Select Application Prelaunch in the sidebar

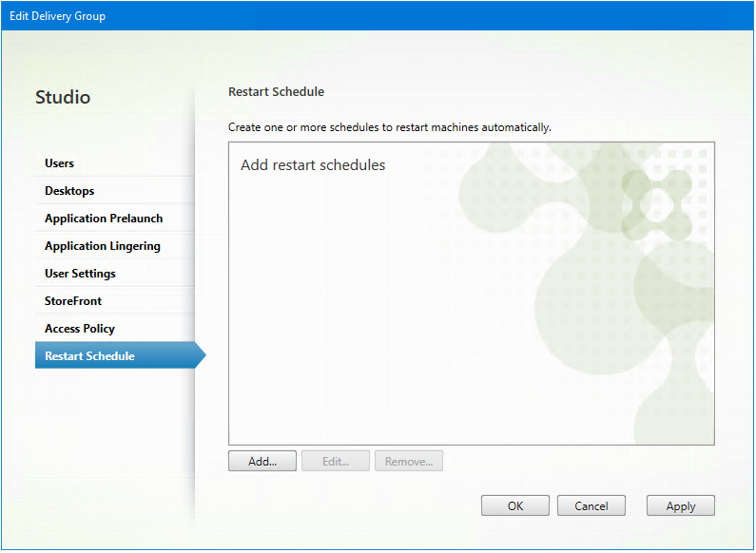click(x=104, y=219)
